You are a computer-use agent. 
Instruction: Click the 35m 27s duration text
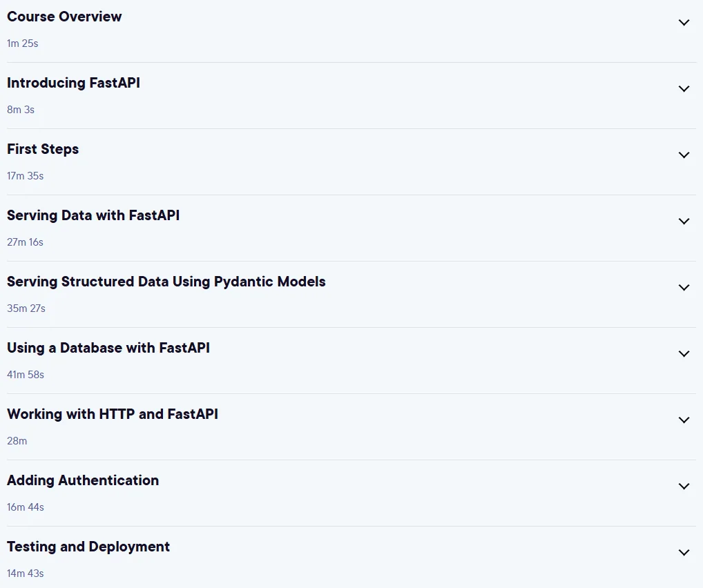click(x=26, y=308)
